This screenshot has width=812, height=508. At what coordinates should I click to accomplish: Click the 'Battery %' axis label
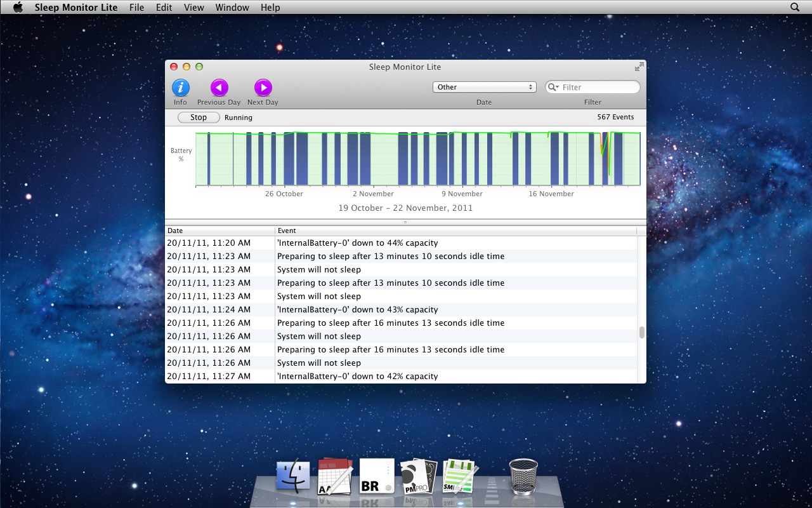pyautogui.click(x=181, y=155)
